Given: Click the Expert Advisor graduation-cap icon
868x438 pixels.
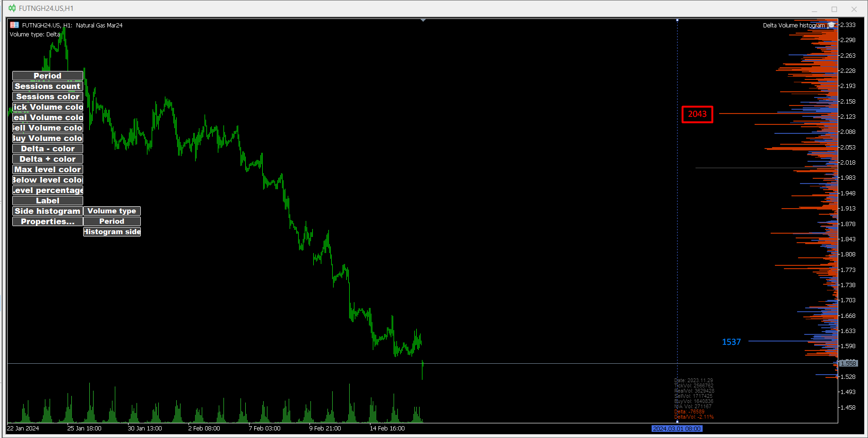Looking at the screenshot, I should [831, 25].
